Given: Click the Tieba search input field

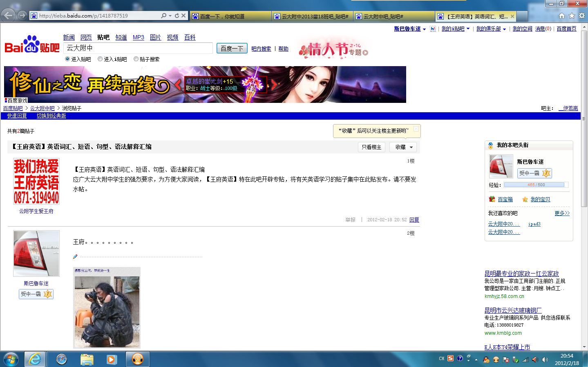Looking at the screenshot, I should 138,48.
